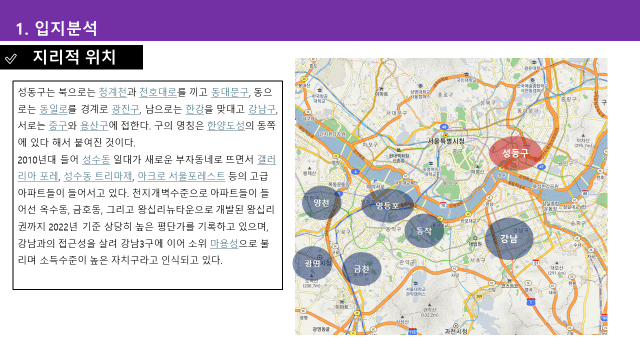Select the red 성동구 map oval
Viewport: 640px width, 360px height.
(x=515, y=153)
